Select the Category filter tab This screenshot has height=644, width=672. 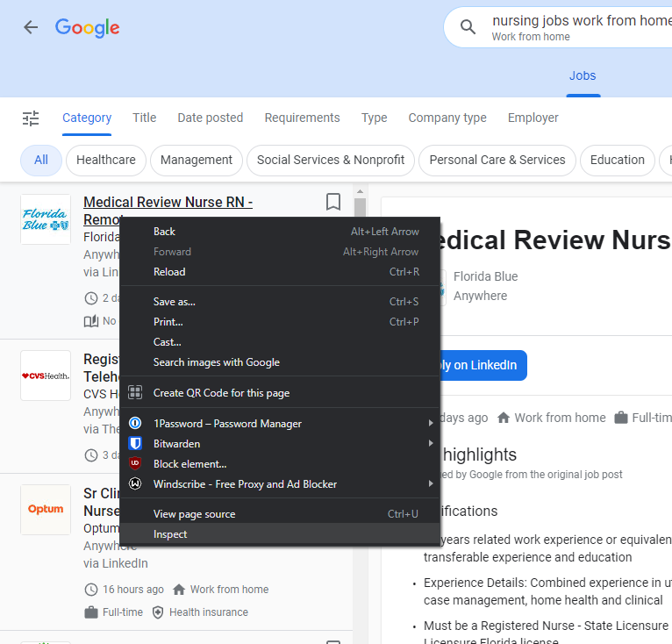[87, 118]
